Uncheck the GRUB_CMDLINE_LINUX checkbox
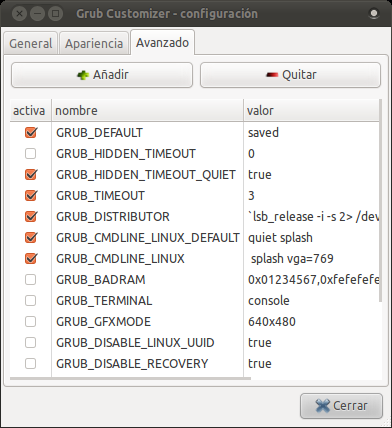392x428 pixels. point(31,259)
